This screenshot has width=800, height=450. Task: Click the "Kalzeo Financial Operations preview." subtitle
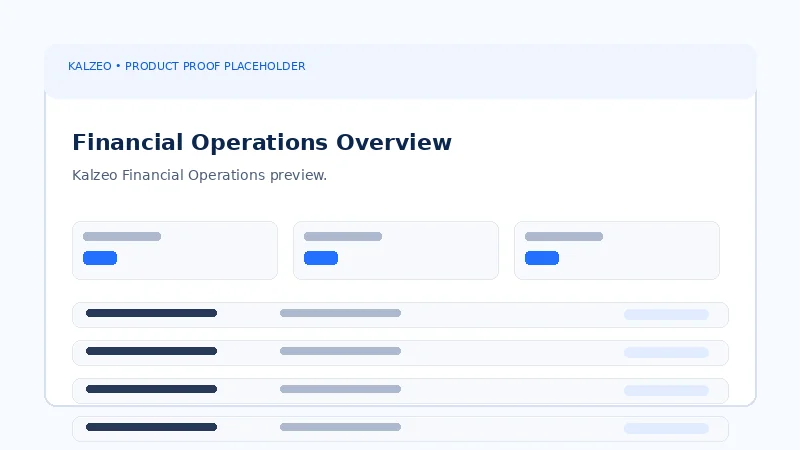click(x=199, y=175)
